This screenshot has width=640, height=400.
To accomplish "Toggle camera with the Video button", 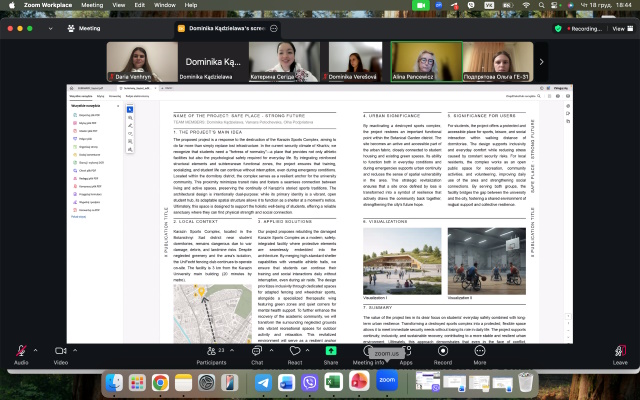I will click(61, 353).
